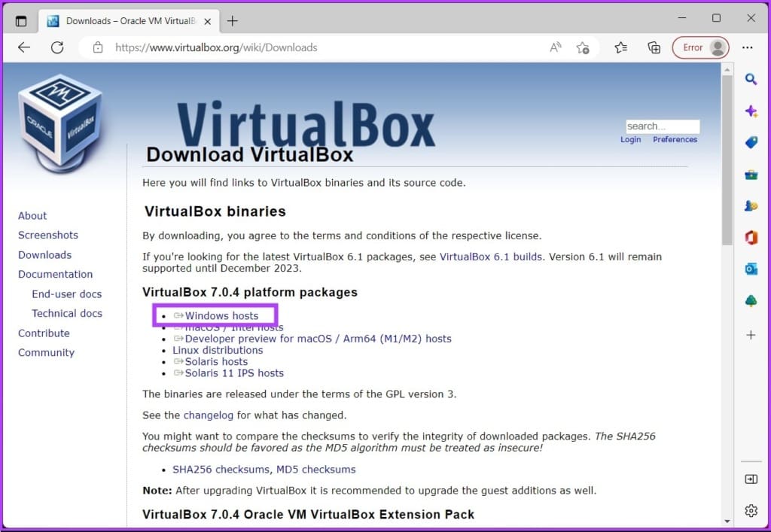Image resolution: width=771 pixels, height=532 pixels.
Task: Open the sidebar Search icon
Action: (751, 79)
